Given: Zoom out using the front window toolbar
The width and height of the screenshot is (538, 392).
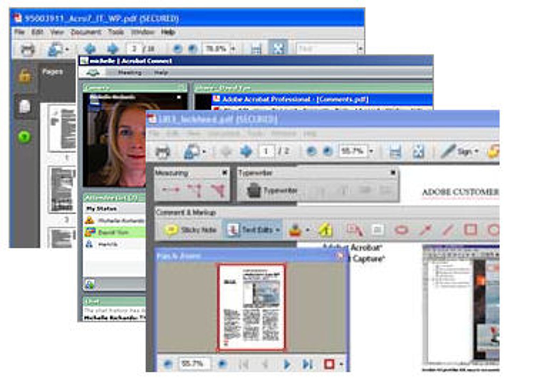Looking at the screenshot, I should pyautogui.click(x=311, y=152).
